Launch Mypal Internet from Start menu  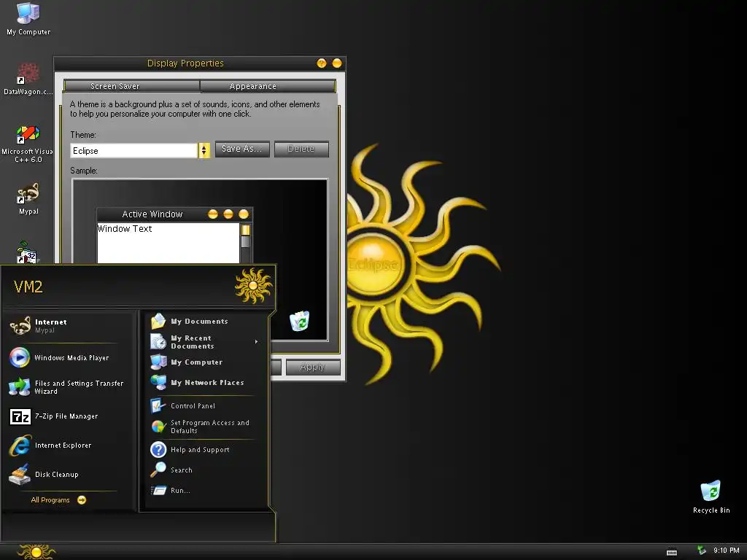pyautogui.click(x=69, y=326)
